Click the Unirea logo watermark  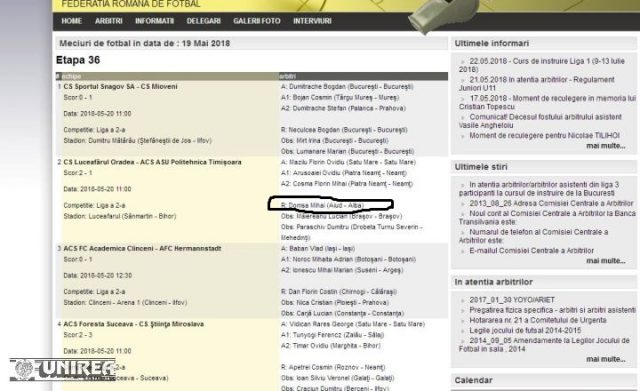point(62,369)
